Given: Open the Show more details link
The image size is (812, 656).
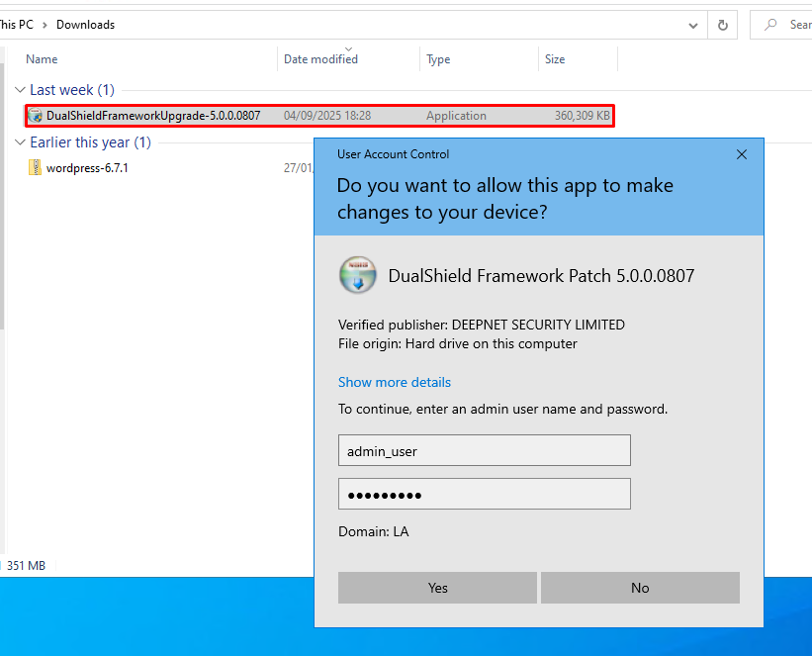Looking at the screenshot, I should (394, 382).
